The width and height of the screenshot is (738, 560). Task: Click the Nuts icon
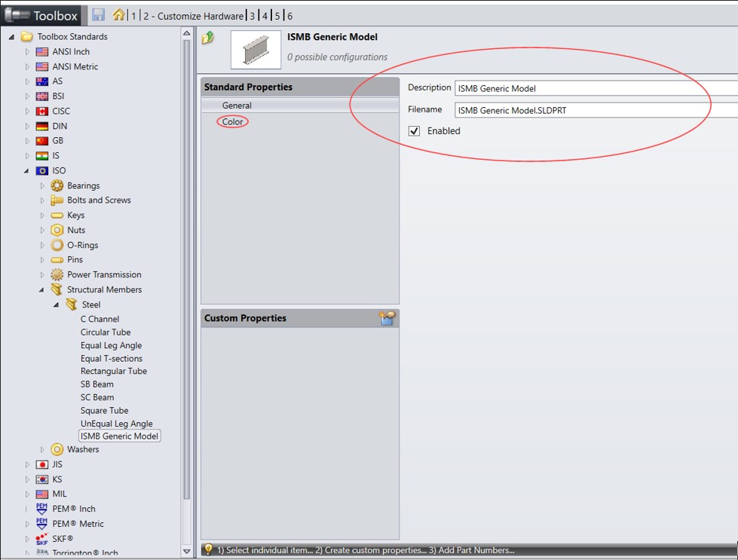57,230
